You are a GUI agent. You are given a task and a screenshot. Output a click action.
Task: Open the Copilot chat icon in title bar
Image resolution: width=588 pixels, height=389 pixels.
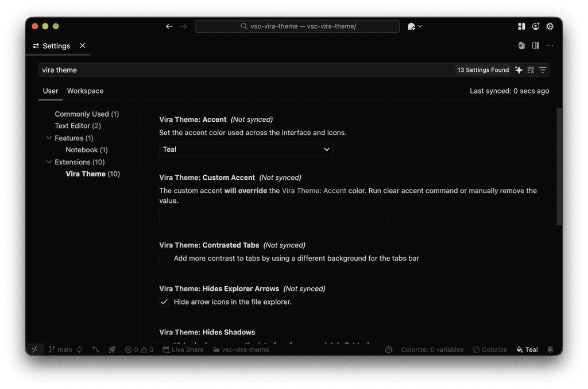pyautogui.click(x=411, y=26)
